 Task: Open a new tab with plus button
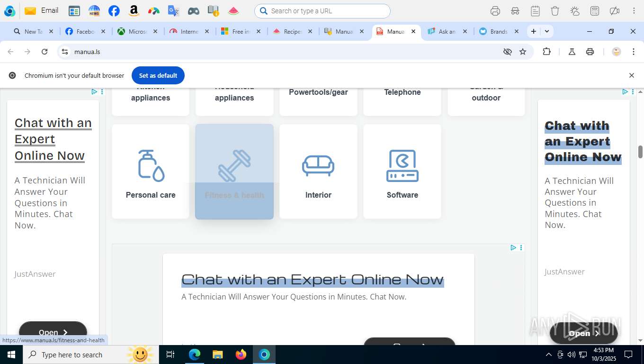click(x=534, y=31)
